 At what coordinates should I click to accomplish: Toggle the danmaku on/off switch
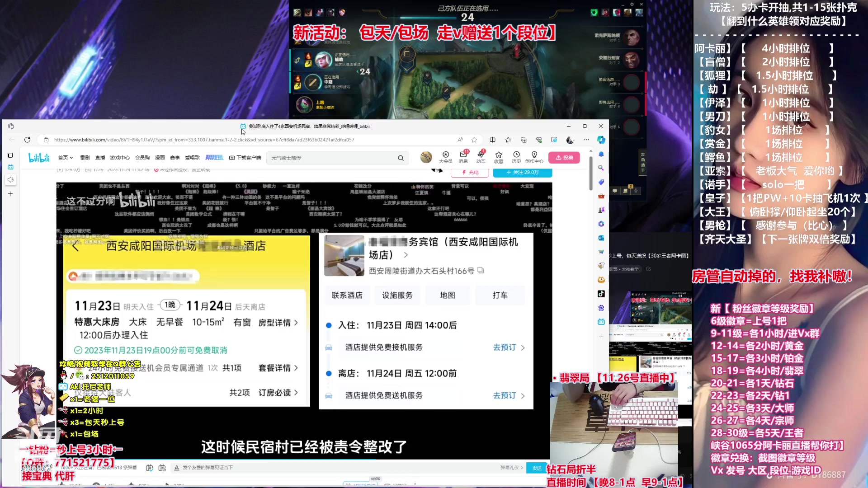click(149, 467)
